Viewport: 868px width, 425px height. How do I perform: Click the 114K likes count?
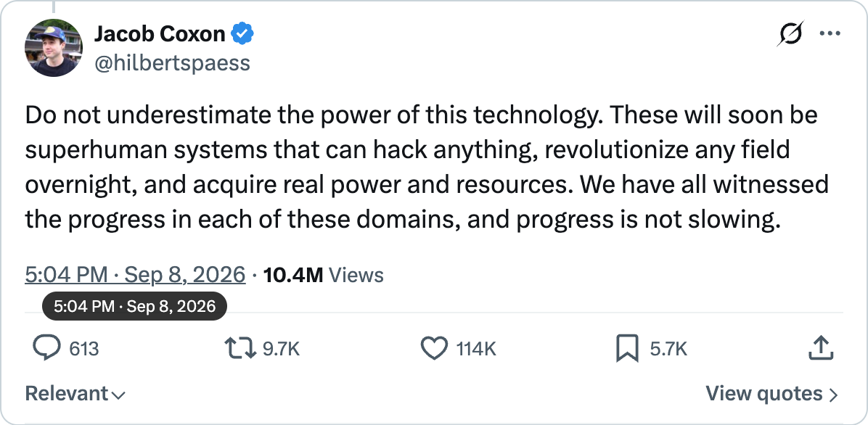[476, 349]
